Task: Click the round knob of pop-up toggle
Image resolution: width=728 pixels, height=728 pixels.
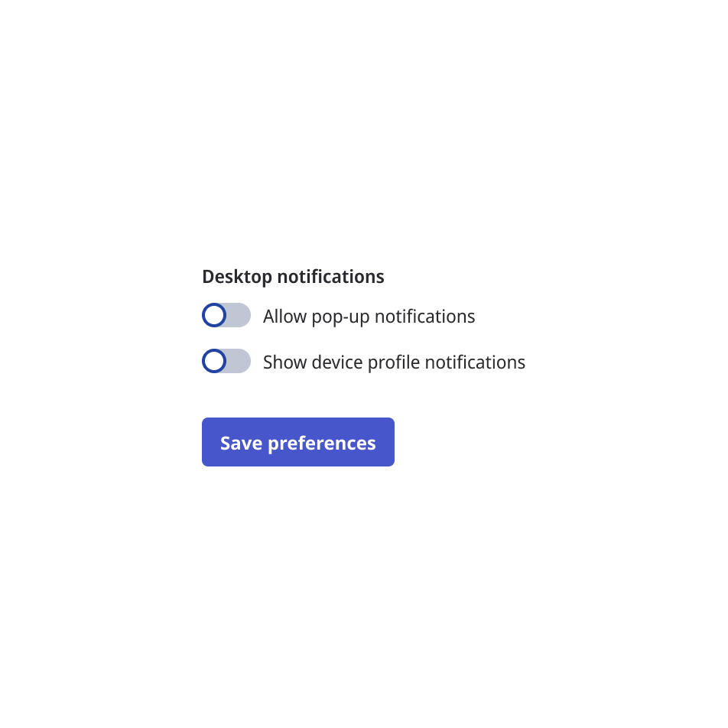Action: pyautogui.click(x=215, y=315)
